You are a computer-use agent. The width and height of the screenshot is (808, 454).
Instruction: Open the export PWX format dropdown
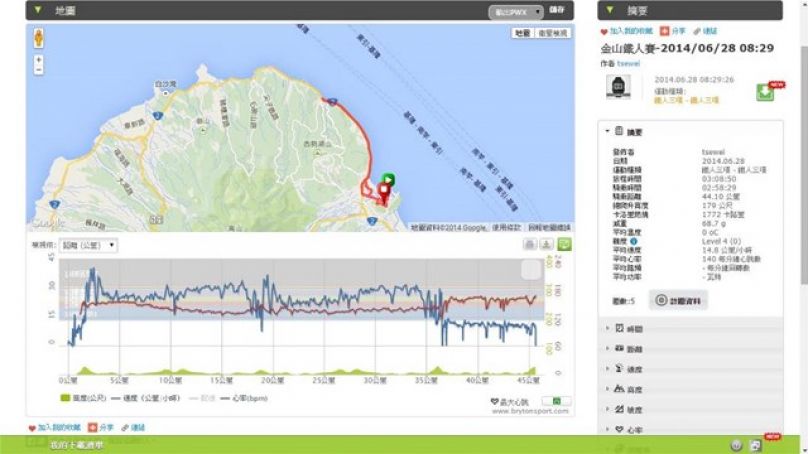[x=515, y=11]
